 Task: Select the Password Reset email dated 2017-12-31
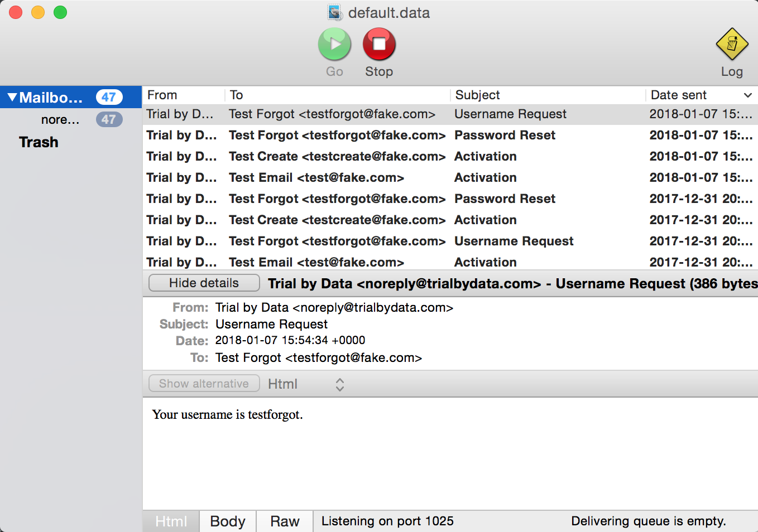click(x=450, y=199)
